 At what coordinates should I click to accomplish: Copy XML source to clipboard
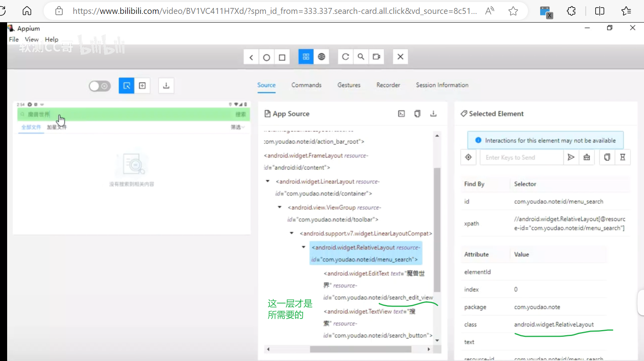pos(417,114)
